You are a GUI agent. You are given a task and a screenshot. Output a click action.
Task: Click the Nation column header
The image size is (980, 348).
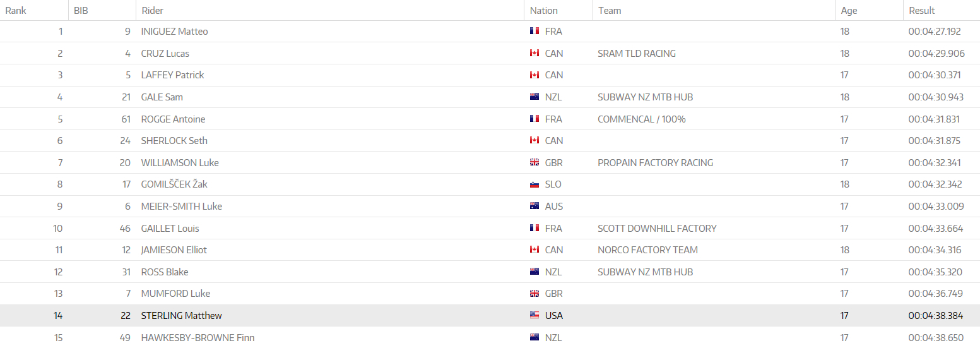point(544,10)
